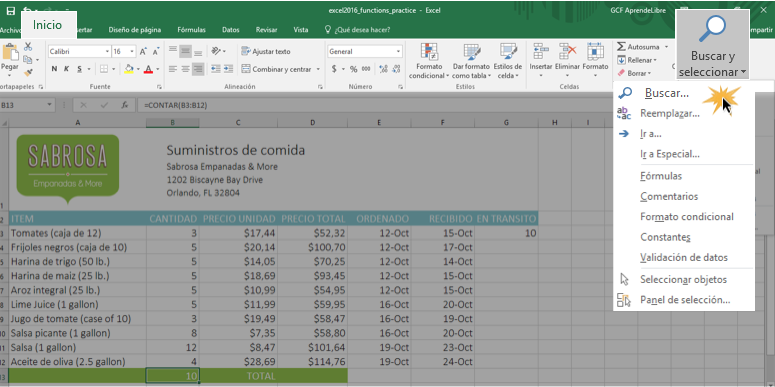Open the Name Box dropdown arrow
This screenshot has width=775, height=387.
point(49,105)
